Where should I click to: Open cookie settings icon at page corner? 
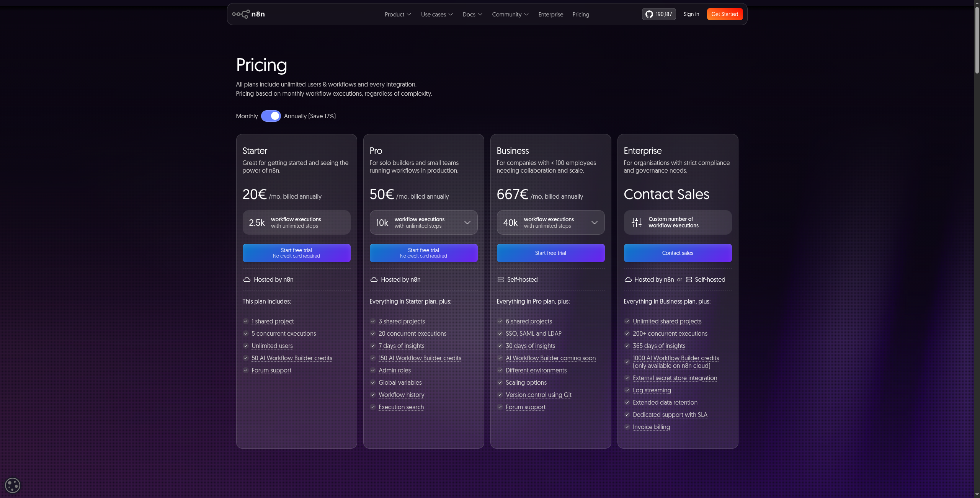pos(13,485)
